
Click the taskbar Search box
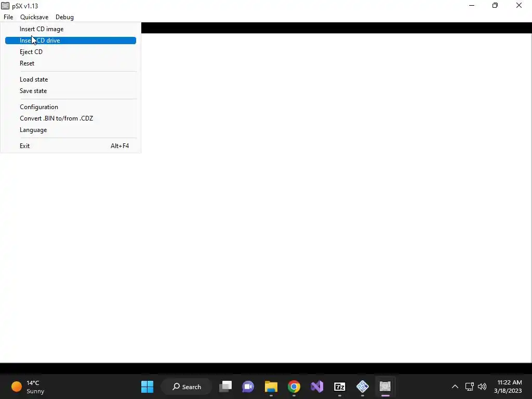(187, 387)
